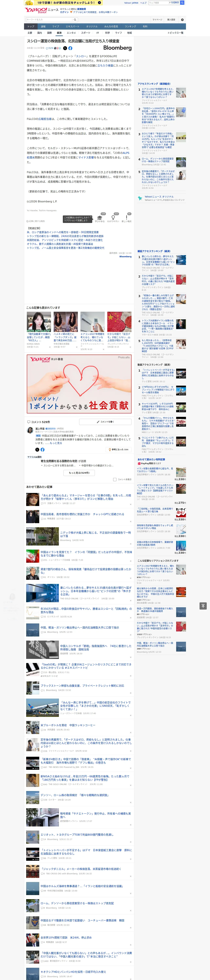This screenshot has width=210, height=980.
Task: Click マイページ link
Action: (x=157, y=20)
